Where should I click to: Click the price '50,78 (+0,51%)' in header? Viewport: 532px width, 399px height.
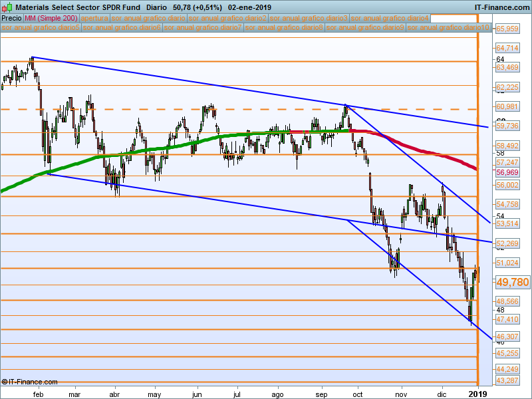click(197, 7)
